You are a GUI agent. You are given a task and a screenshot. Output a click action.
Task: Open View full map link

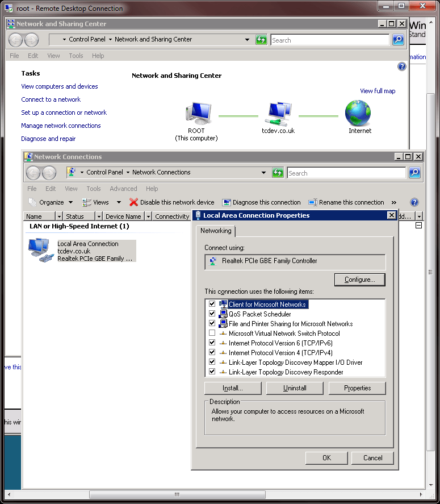[378, 91]
